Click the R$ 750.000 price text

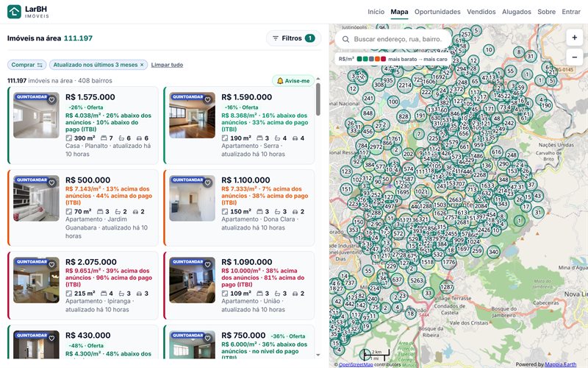[x=243, y=336]
